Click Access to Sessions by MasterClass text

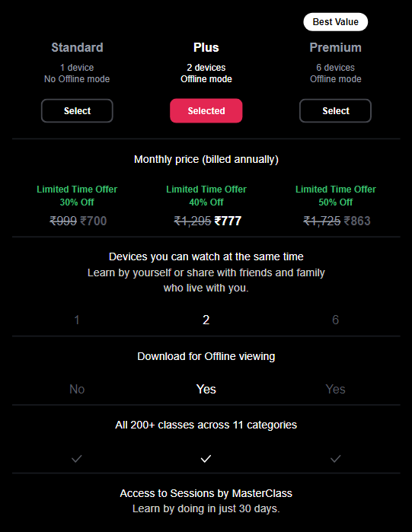coord(206,493)
